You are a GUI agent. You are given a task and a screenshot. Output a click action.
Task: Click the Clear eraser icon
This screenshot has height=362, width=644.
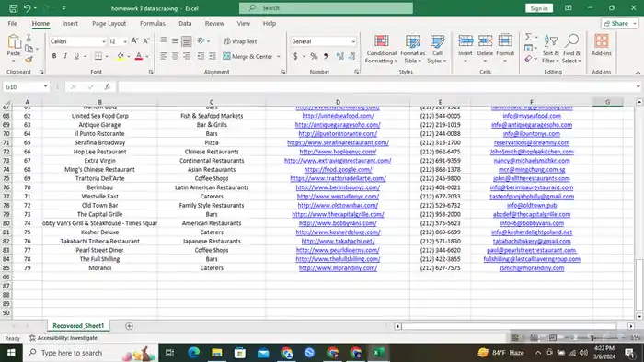tap(528, 59)
